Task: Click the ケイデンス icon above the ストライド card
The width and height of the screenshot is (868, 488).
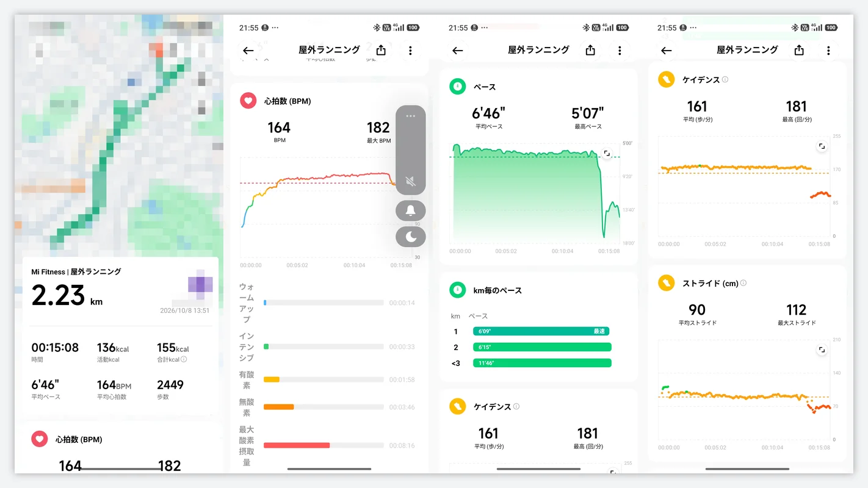Action: pyautogui.click(x=667, y=79)
